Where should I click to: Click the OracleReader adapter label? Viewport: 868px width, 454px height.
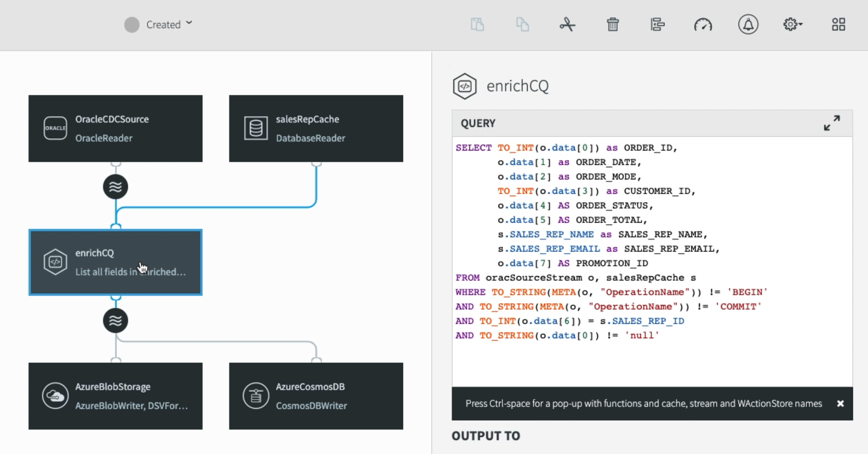(x=104, y=138)
